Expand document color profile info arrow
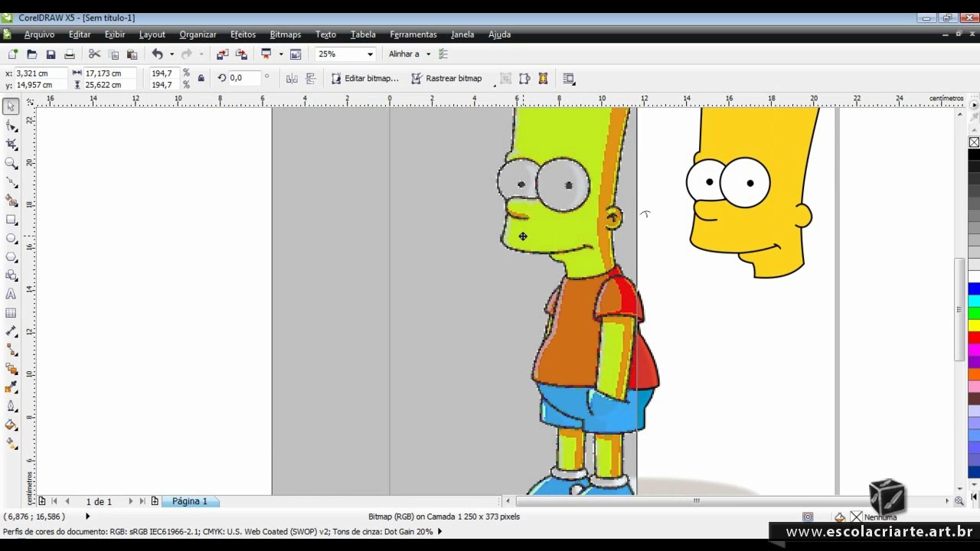 pyautogui.click(x=439, y=531)
